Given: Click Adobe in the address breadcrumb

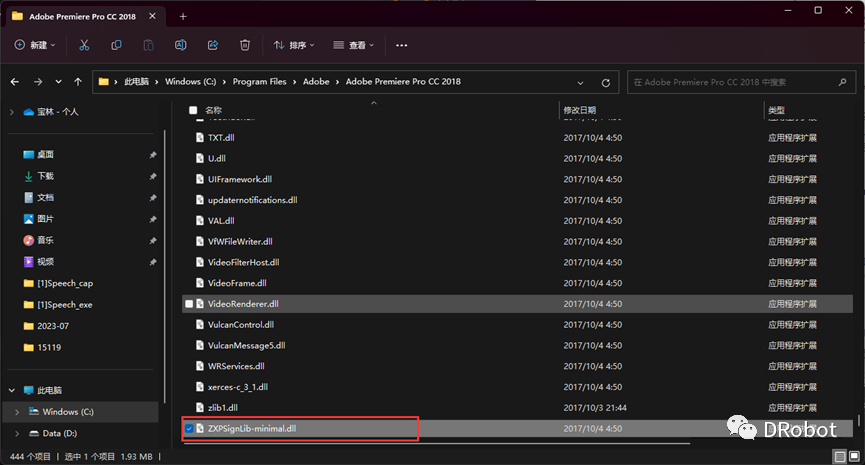Looking at the screenshot, I should [316, 82].
